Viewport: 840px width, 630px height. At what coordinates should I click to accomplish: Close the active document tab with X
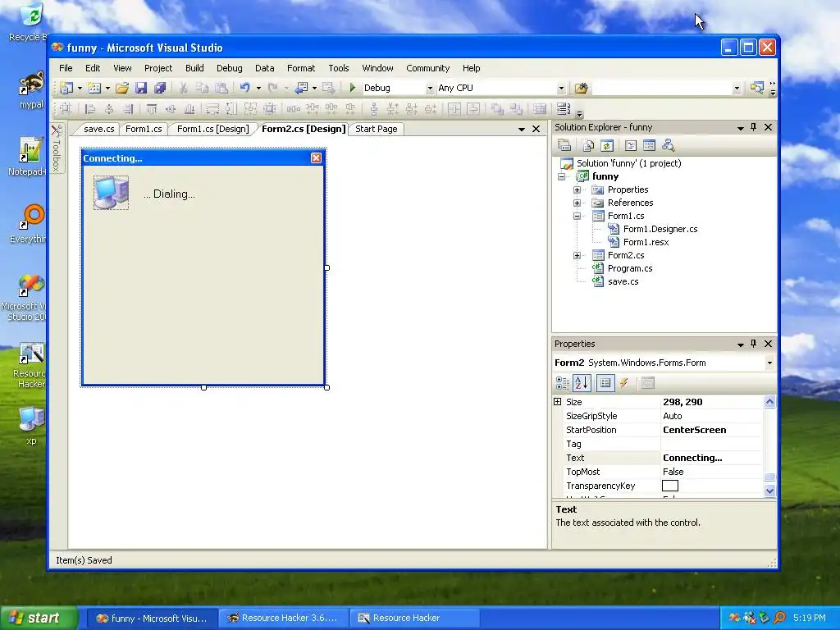point(536,129)
